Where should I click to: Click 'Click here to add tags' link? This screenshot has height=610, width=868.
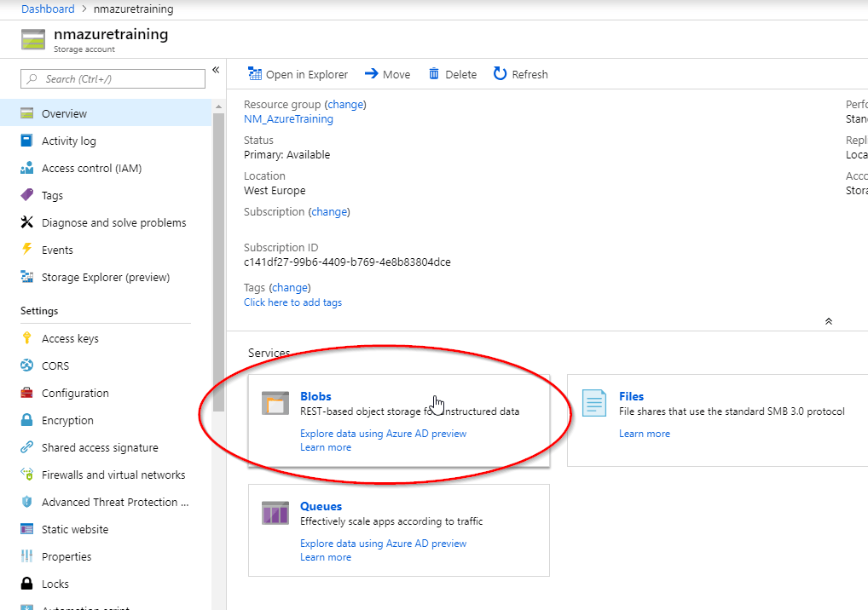point(292,302)
